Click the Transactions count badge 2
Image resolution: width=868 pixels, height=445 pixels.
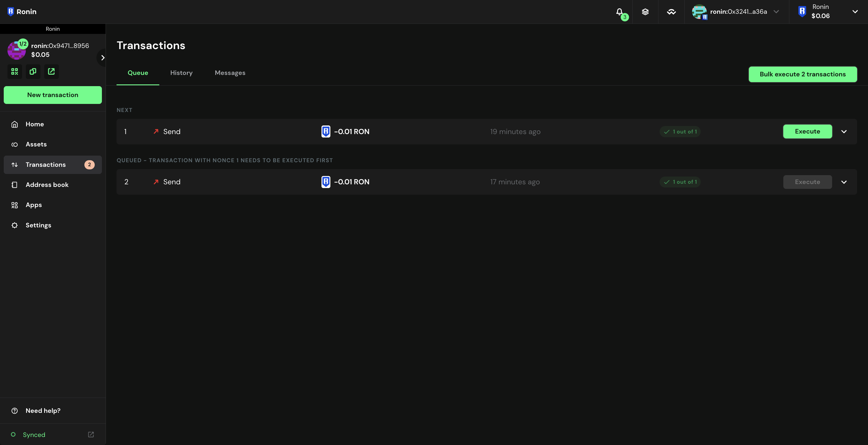(89, 165)
